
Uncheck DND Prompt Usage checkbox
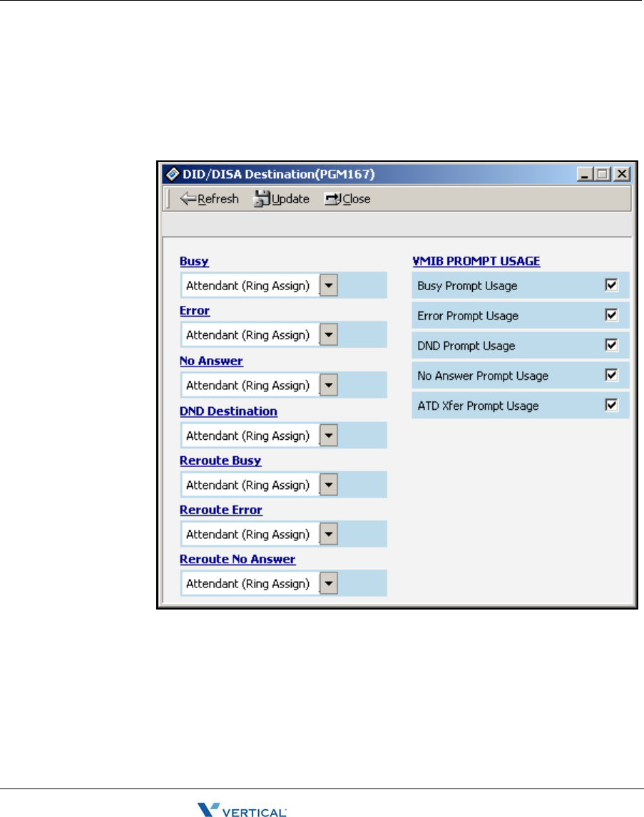tap(611, 345)
